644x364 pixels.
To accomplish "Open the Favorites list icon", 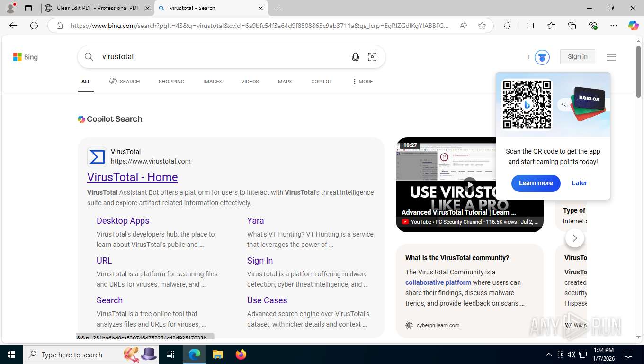I will [x=551, y=26].
